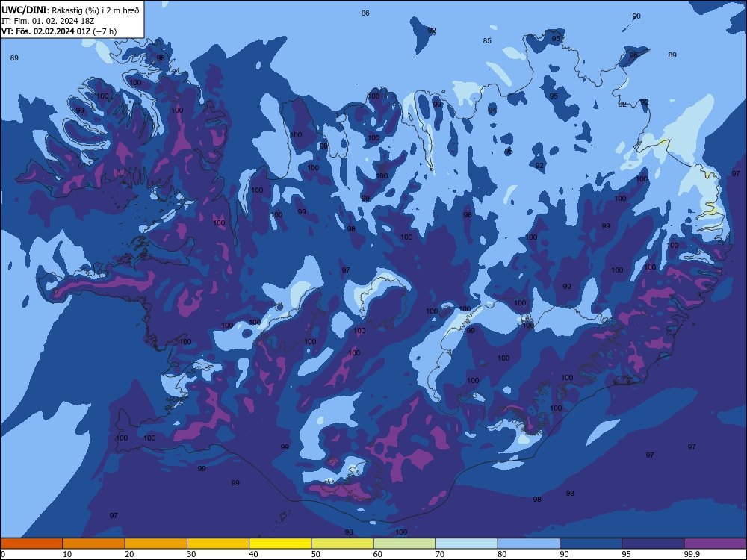The height and width of the screenshot is (560, 747).
Task: Select the '96' humidity value on the map
Action: click(633, 55)
